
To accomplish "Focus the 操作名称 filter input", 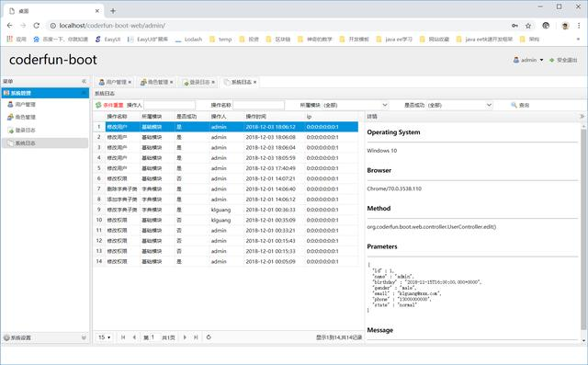I will tap(259, 105).
